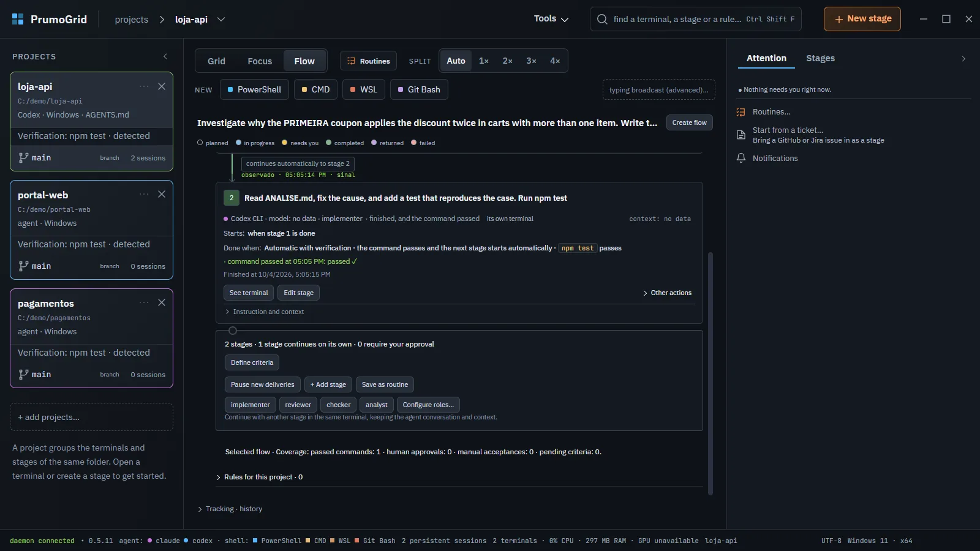Select the Grid view mode

pyautogui.click(x=216, y=61)
